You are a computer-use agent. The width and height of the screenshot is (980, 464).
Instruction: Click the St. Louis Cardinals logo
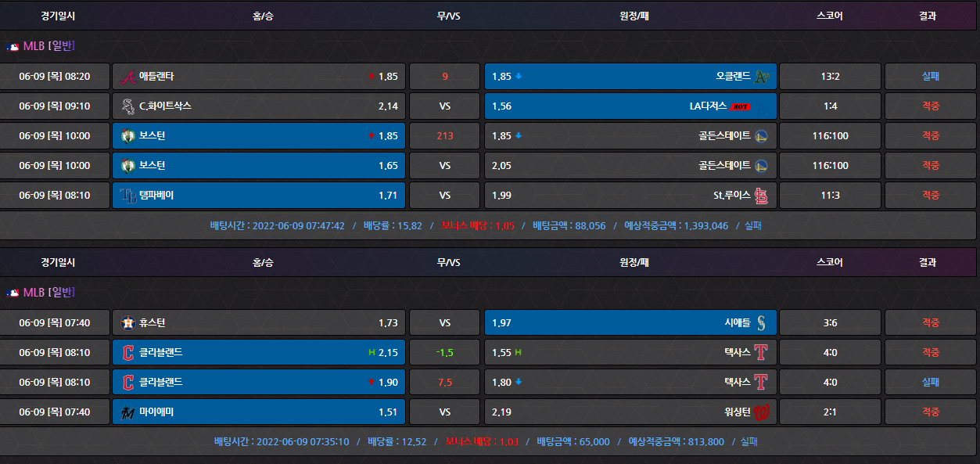[762, 196]
